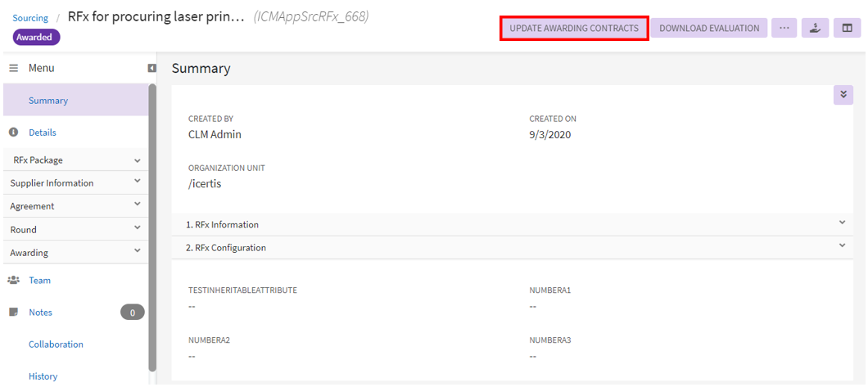868x387 pixels.
Task: Click the Team people icon
Action: click(13, 281)
